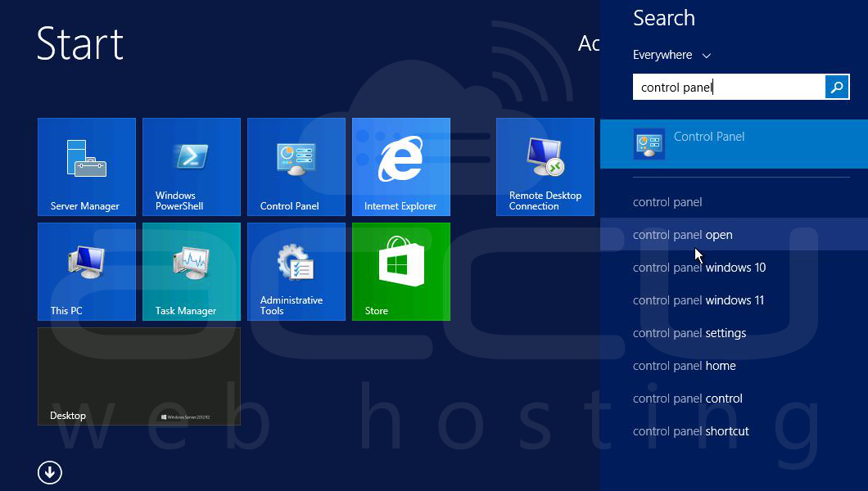868x491 pixels.
Task: Open the Administrative Tools tile
Action: click(x=296, y=272)
